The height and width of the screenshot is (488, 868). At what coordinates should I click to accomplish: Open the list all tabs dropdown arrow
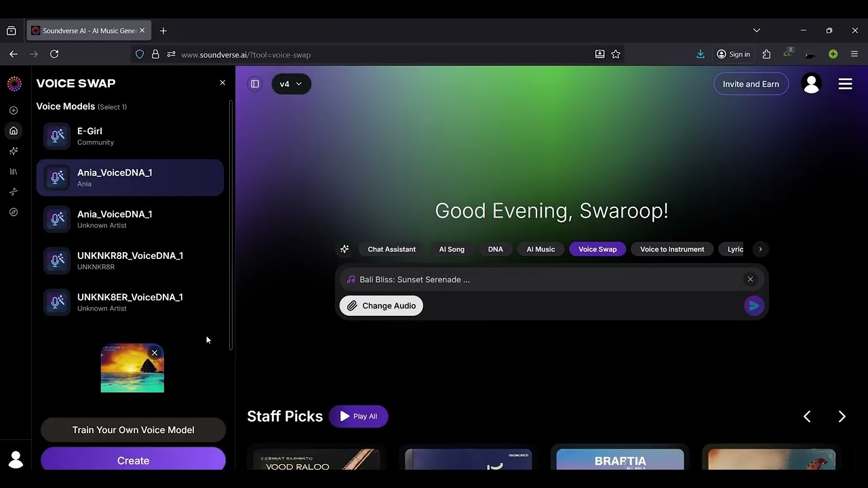click(x=757, y=30)
